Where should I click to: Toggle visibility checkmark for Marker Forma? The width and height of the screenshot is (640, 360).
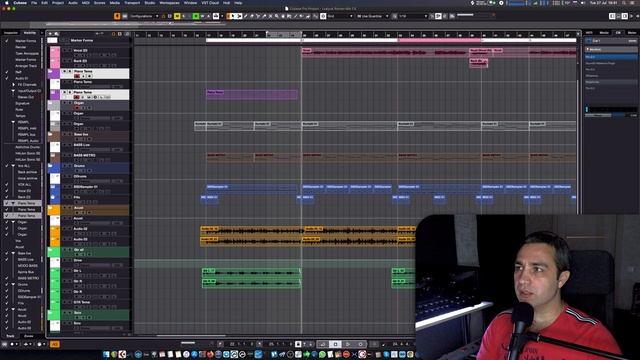pyautogui.click(x=7, y=41)
